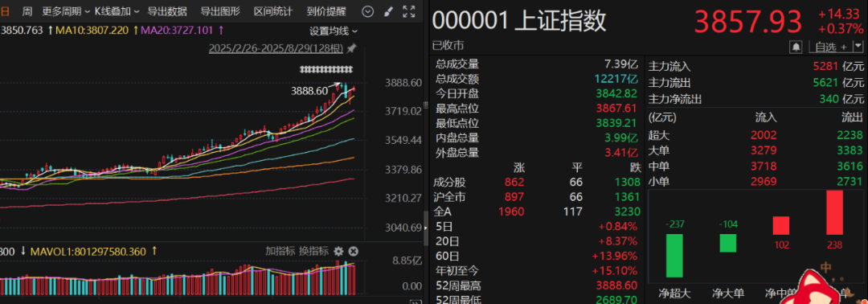Toggle fullscreen chart expand icon
The height and width of the screenshot is (304, 868).
(409, 11)
